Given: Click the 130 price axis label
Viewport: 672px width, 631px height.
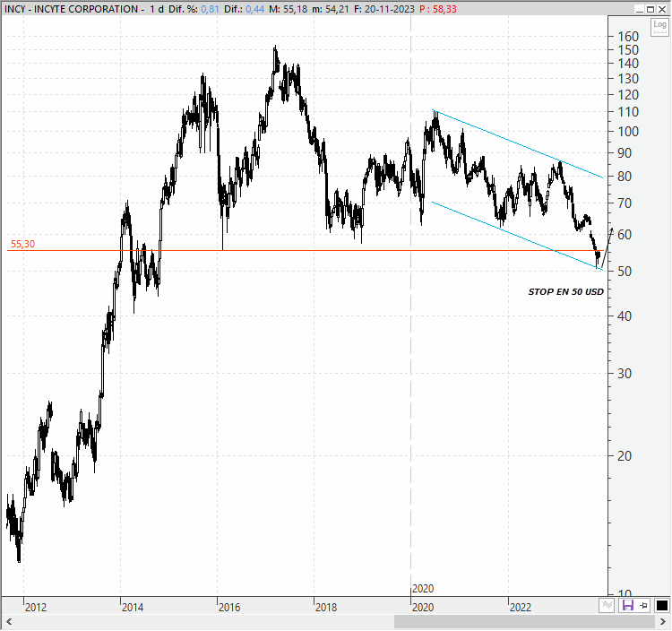Looking at the screenshot, I should pos(628,79).
